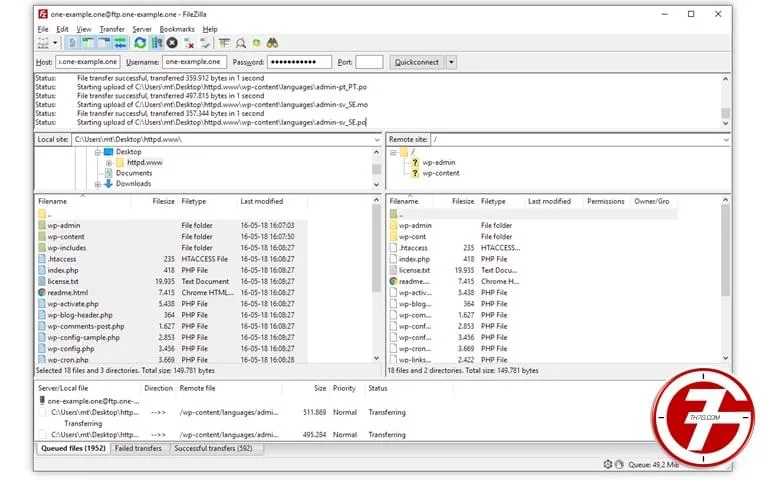Toggle synchronized browsing
The width and height of the screenshot is (768, 480).
(256, 43)
